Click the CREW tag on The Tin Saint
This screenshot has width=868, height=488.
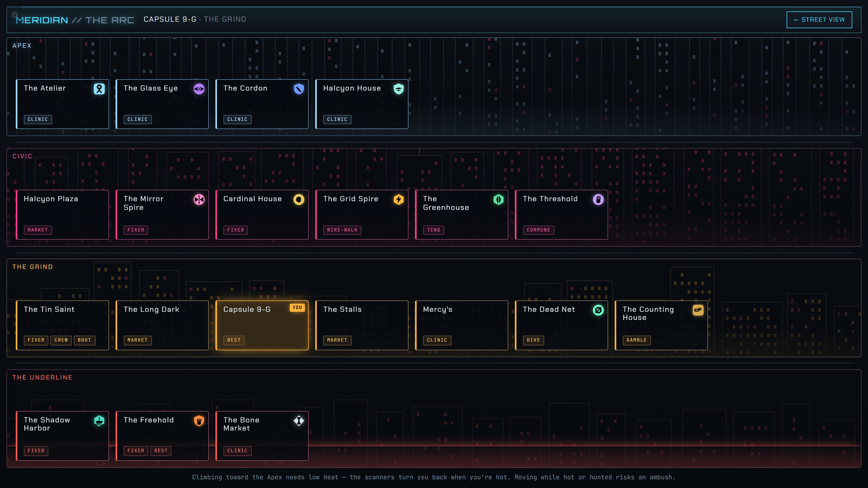pyautogui.click(x=61, y=340)
